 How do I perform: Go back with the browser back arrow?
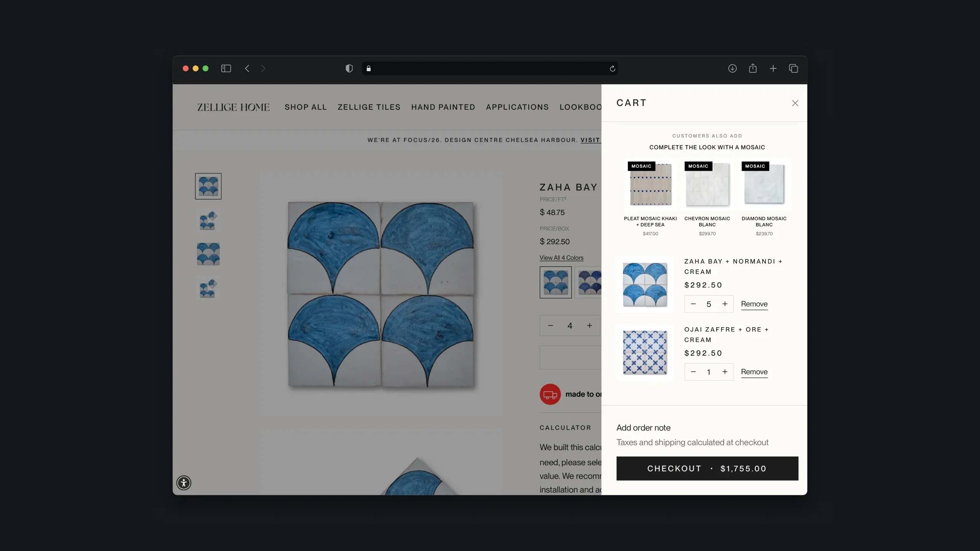[247, 68]
